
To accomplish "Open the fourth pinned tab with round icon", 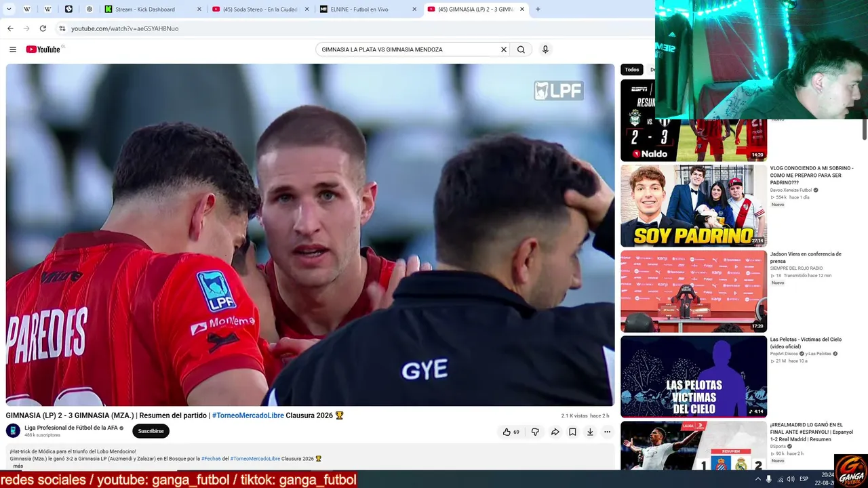I will tap(89, 9).
